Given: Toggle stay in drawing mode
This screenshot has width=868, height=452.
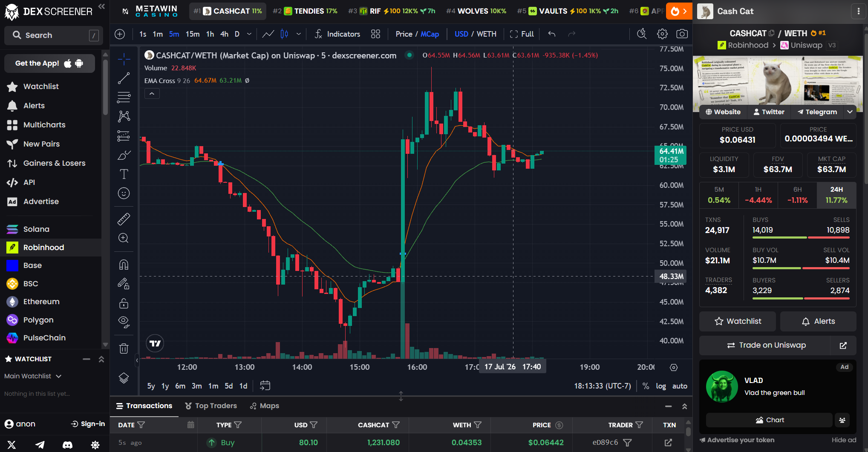Looking at the screenshot, I should [124, 284].
